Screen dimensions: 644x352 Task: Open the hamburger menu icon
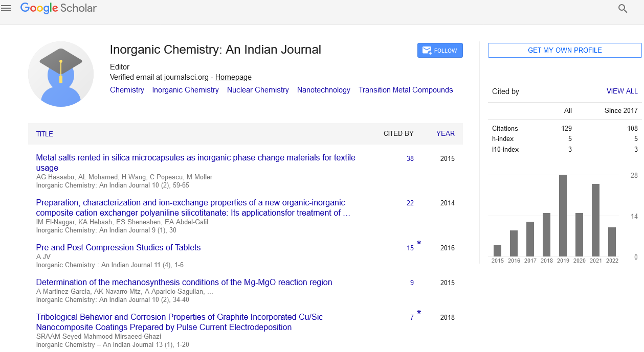point(6,8)
